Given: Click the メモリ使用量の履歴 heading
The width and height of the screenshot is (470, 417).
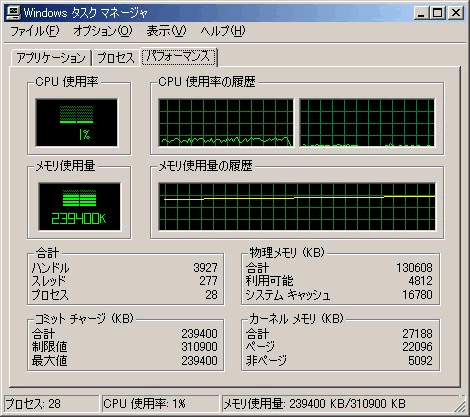Looking at the screenshot, I should tap(205, 166).
